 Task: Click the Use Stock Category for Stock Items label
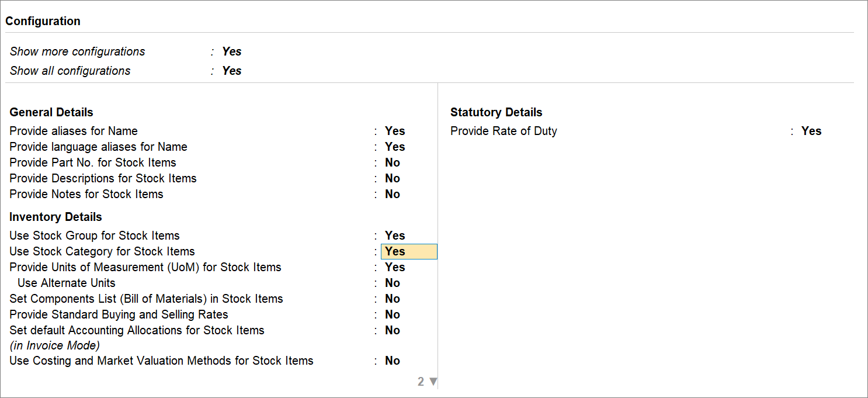(x=102, y=251)
